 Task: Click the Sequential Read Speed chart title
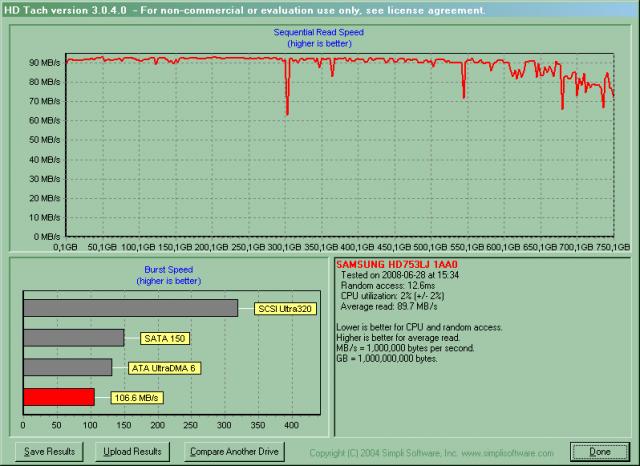[x=318, y=32]
